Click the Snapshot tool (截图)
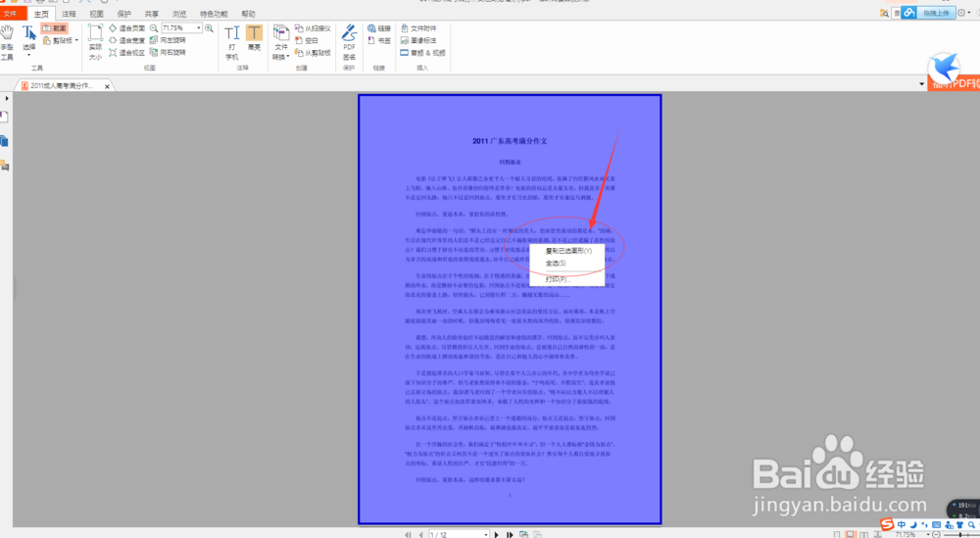 click(x=54, y=28)
